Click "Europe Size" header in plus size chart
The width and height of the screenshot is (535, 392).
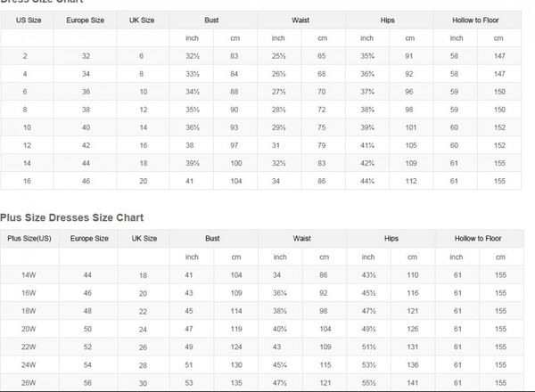pos(88,239)
